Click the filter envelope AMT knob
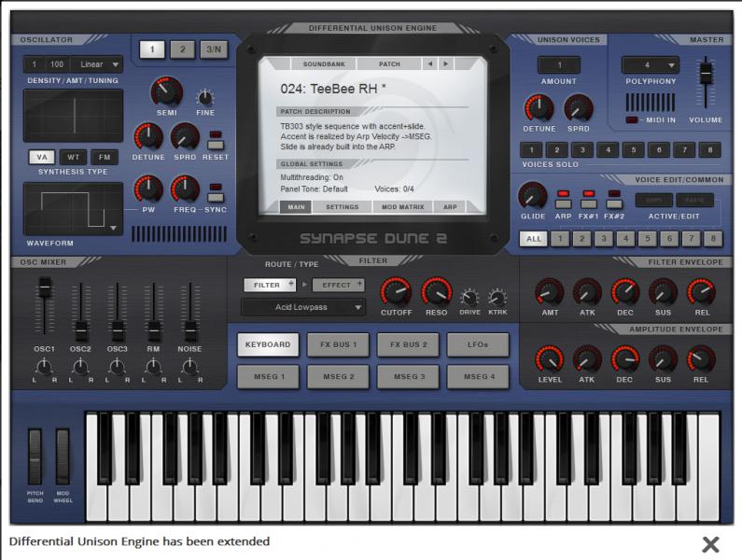742x560 pixels. 550,292
